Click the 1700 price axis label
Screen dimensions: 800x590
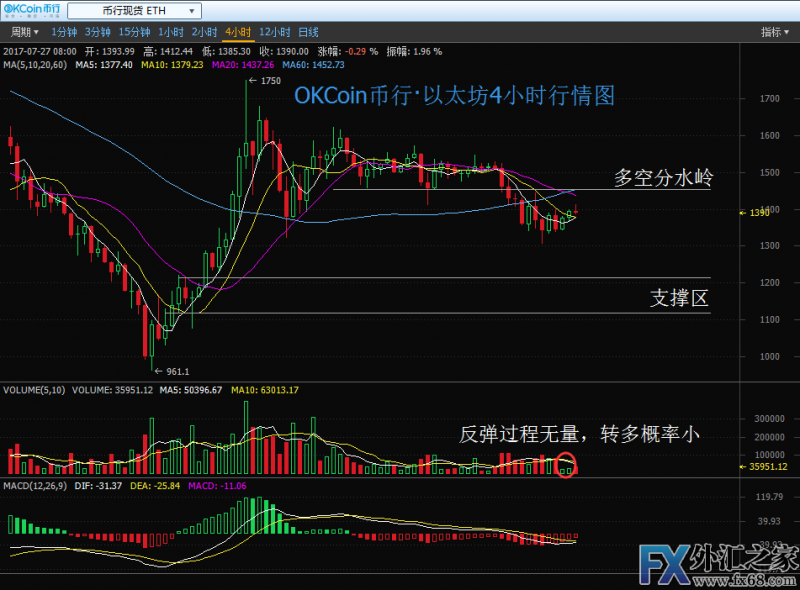coord(769,99)
